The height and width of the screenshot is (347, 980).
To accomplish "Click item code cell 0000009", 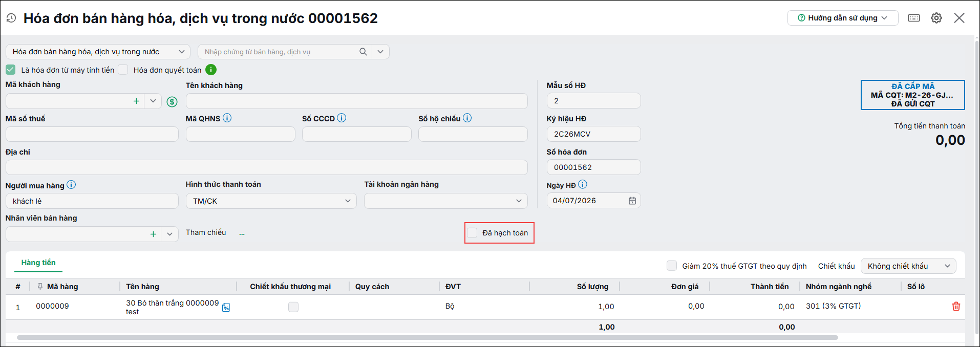I will click(x=52, y=306).
